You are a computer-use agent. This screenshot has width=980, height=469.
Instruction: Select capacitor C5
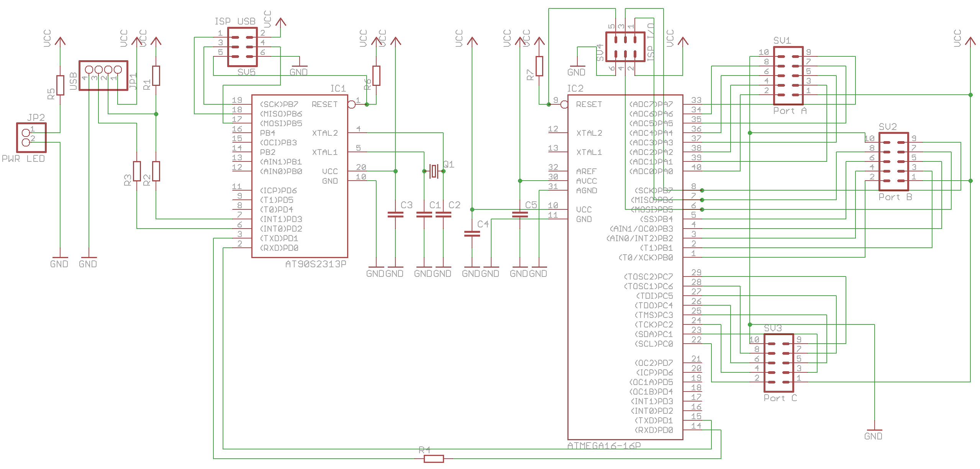point(520,214)
